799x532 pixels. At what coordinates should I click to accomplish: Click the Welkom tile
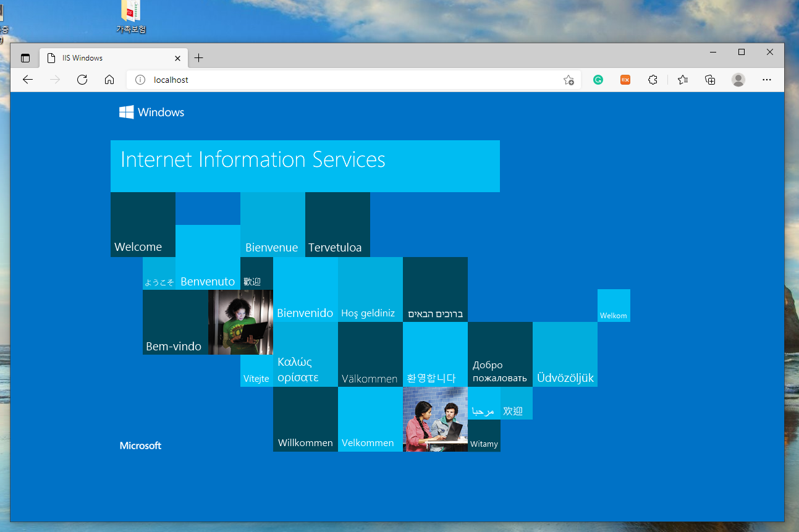click(x=614, y=305)
